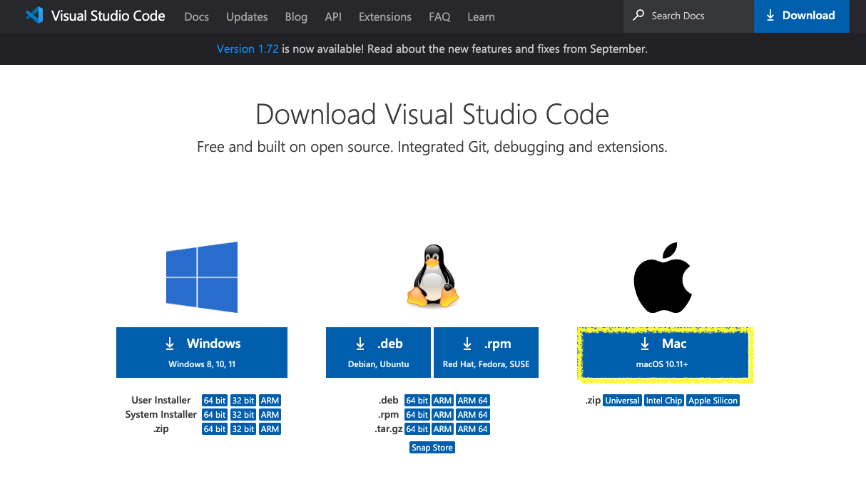The height and width of the screenshot is (504, 866).
Task: Select Linux .tar.gz 64 bit
Action: coord(417,429)
